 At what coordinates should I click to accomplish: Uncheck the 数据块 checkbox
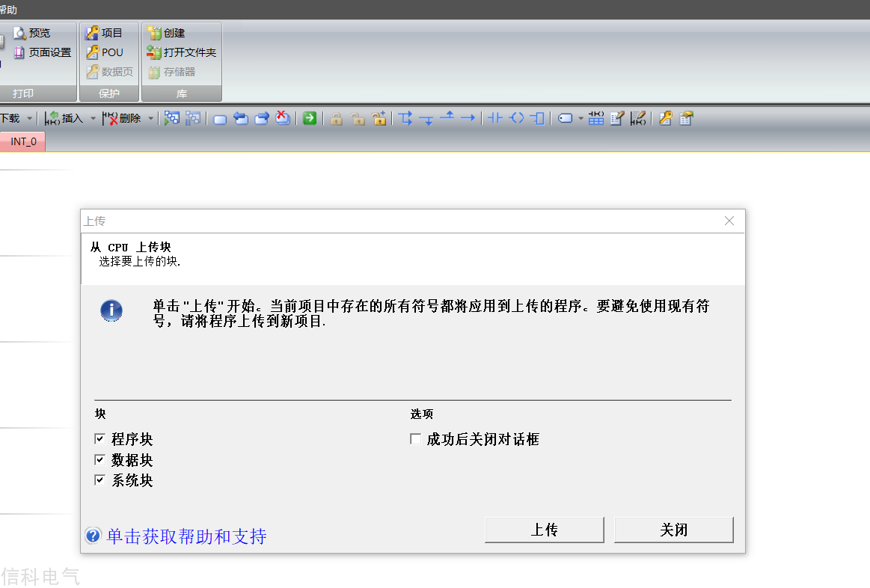point(100,459)
